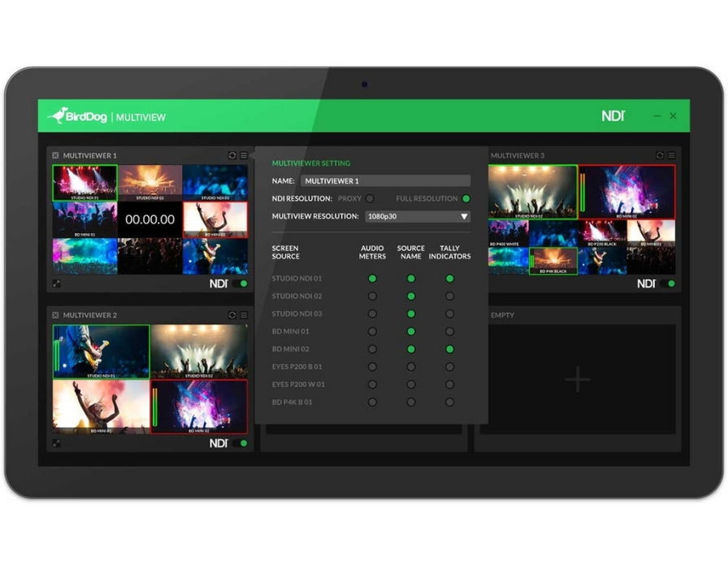The image size is (728, 569).
Task: Enable source name for Eyes P200 B 01
Action: tap(411, 367)
